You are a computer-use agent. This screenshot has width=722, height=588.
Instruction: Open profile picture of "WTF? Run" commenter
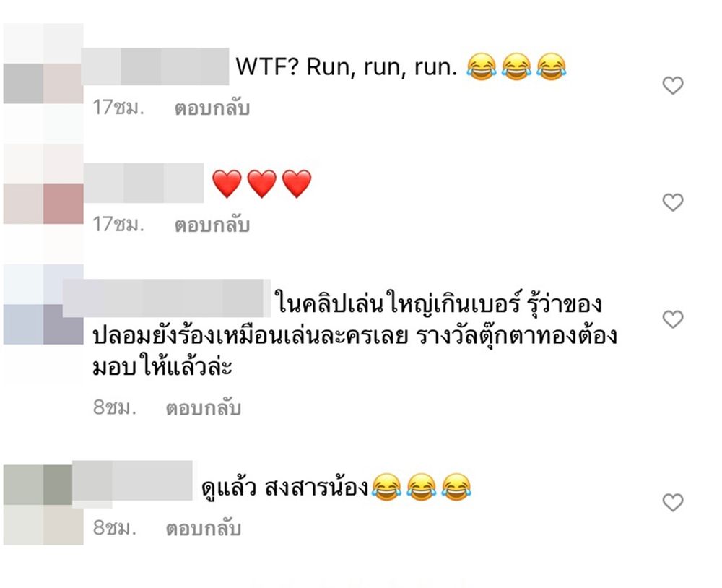click(x=43, y=83)
